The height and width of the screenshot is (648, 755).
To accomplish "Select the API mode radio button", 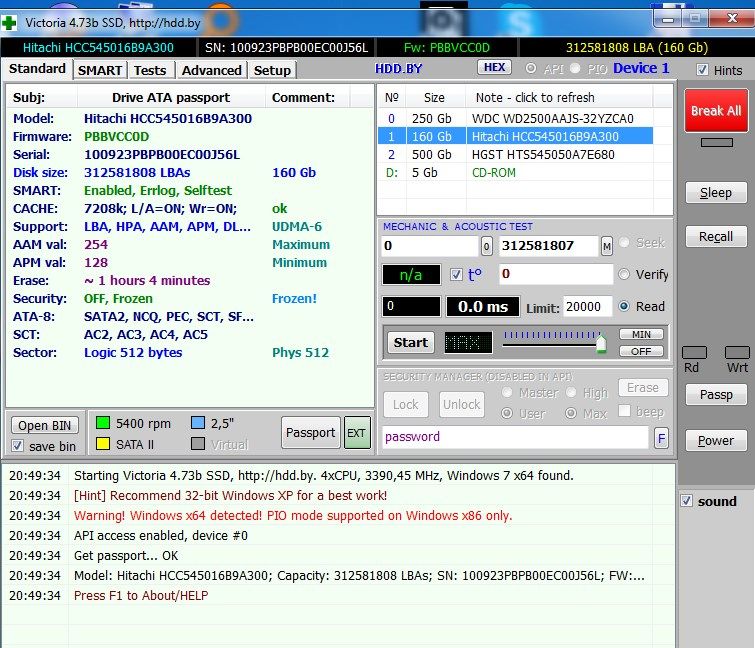I will pyautogui.click(x=531, y=68).
